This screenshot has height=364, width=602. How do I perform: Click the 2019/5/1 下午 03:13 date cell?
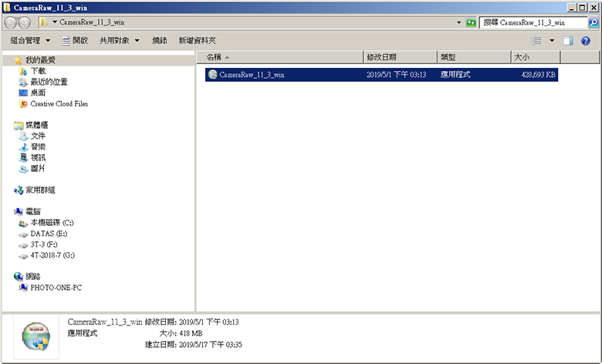coord(396,75)
